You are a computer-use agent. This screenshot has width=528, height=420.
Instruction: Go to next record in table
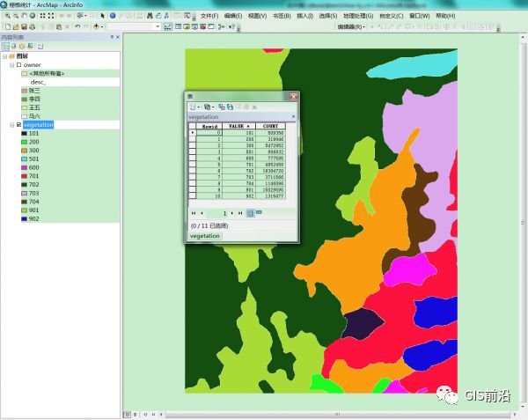tap(232, 213)
